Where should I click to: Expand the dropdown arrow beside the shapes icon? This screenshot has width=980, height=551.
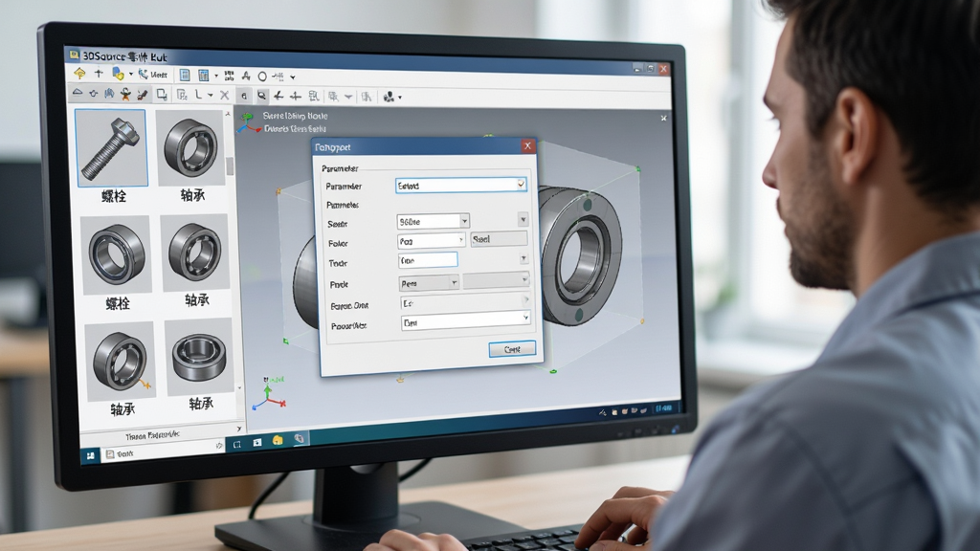point(130,75)
